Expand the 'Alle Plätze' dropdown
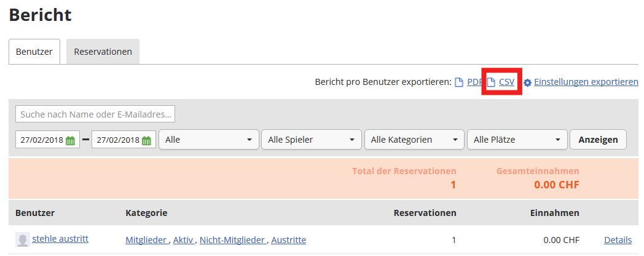The width and height of the screenshot is (644, 256). click(x=517, y=140)
